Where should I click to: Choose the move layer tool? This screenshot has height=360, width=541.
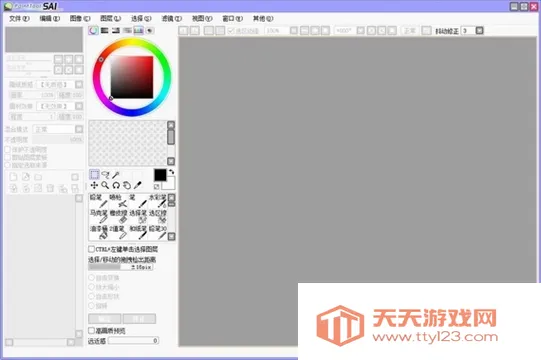coord(94,185)
